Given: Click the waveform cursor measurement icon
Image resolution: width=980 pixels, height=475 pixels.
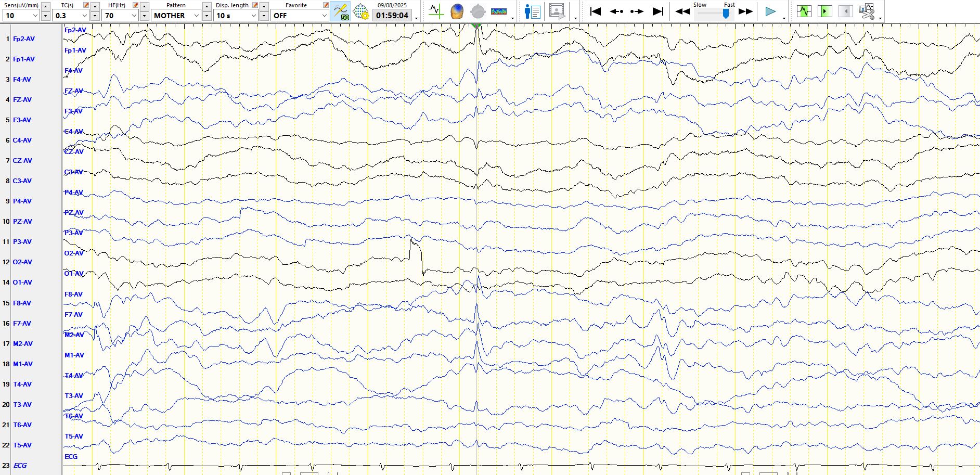Looking at the screenshot, I should click(x=436, y=11).
